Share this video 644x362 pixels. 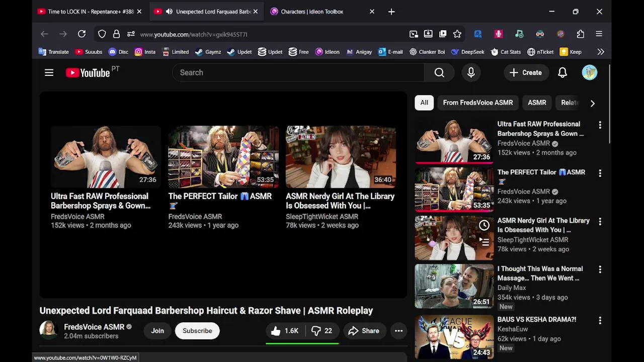(364, 331)
